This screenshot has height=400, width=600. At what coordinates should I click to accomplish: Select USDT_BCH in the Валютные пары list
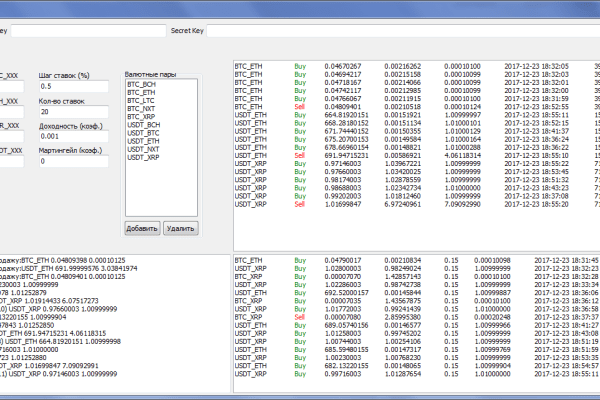pyautogui.click(x=142, y=125)
